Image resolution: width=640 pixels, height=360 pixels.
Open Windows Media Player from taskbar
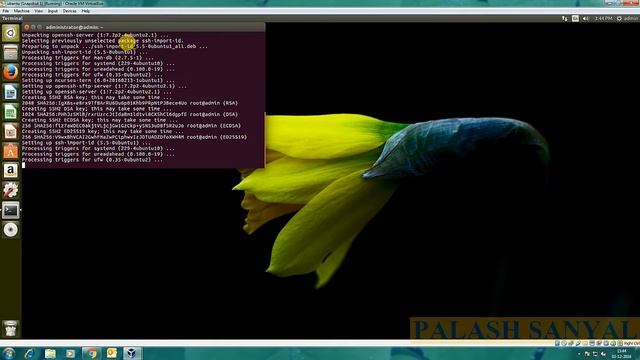tap(70, 353)
